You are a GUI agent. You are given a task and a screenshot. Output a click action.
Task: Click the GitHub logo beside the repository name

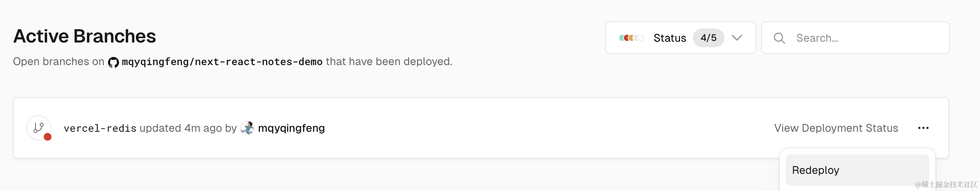pos(113,62)
